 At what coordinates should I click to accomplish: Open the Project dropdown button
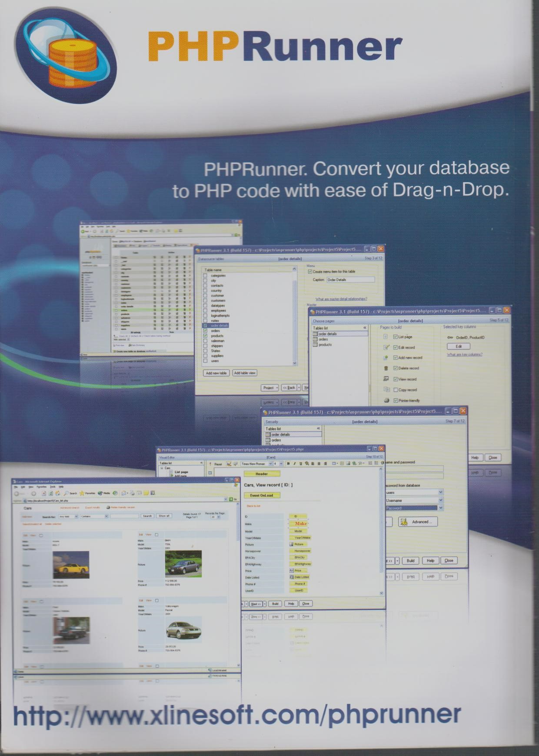coord(270,388)
